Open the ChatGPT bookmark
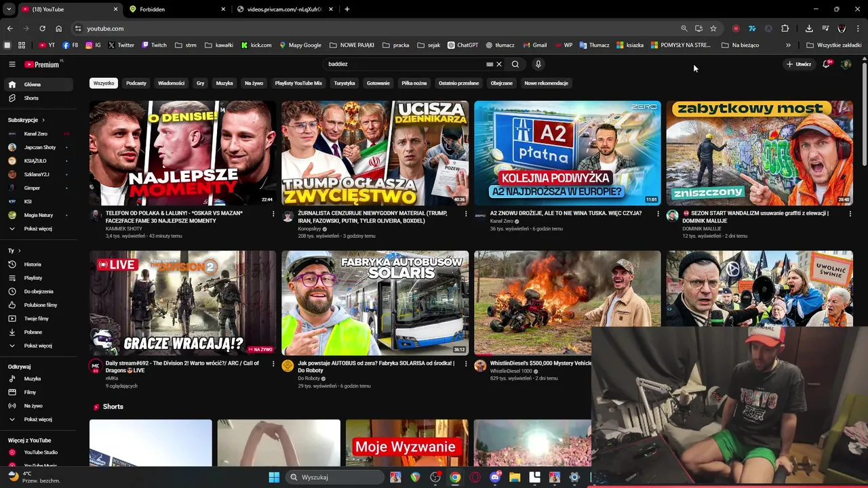 (x=463, y=45)
